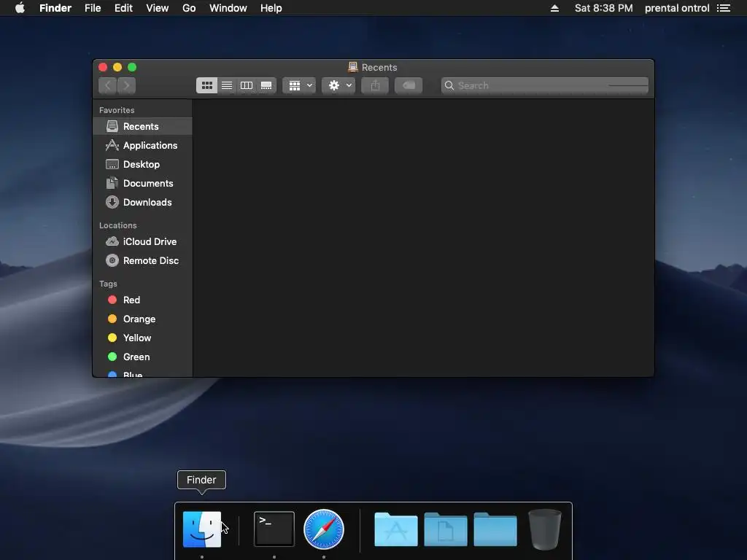Image resolution: width=747 pixels, height=560 pixels.
Task: Open the prental ontrol user menu
Action: click(677, 8)
